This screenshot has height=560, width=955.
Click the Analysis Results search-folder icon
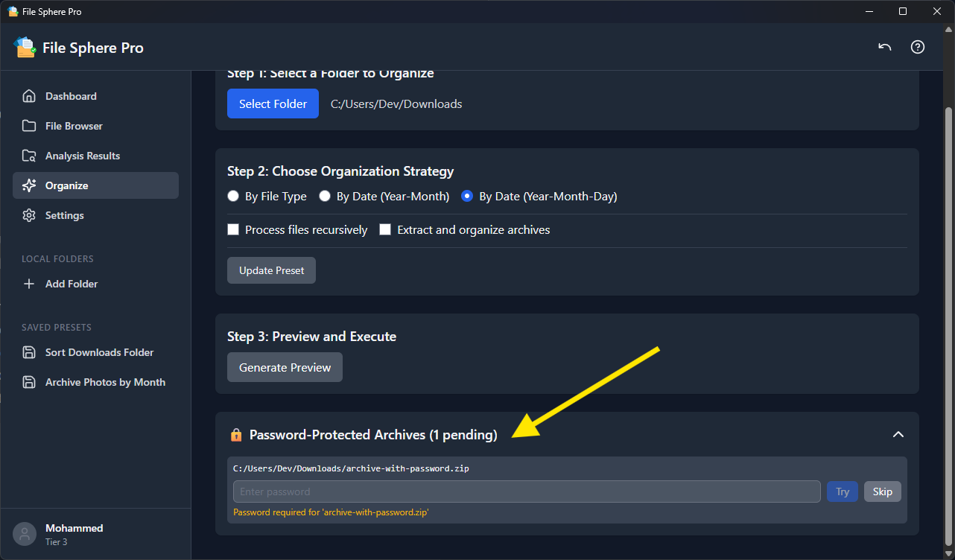[x=29, y=156]
